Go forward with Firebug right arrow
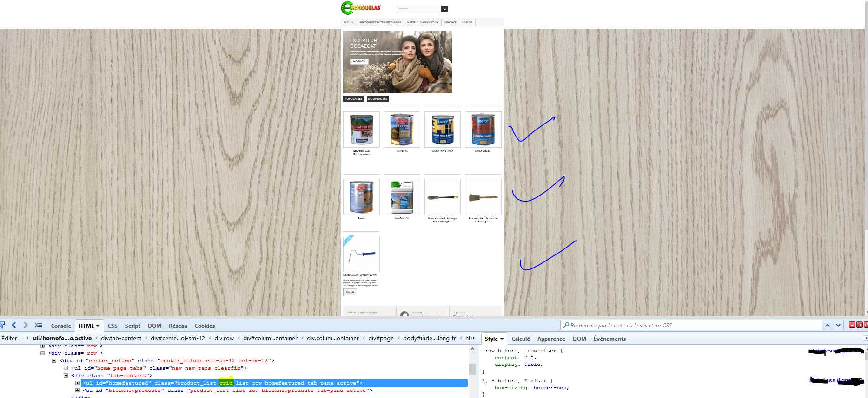The width and height of the screenshot is (868, 398). [26, 325]
